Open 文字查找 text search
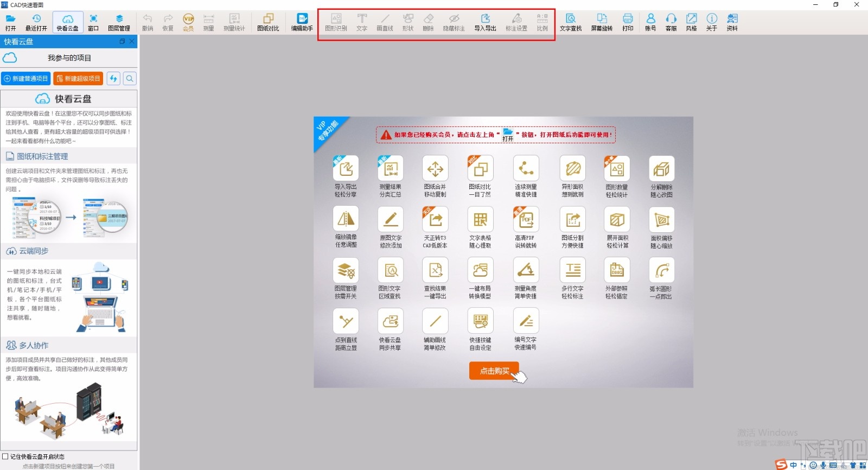Viewport: 868px width, 470px height. pos(571,22)
